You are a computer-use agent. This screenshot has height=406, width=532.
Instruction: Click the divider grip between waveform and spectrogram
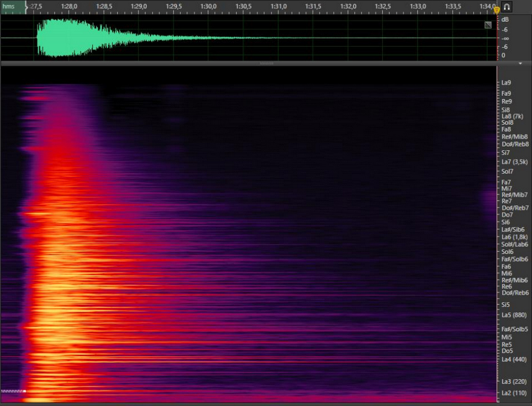266,64
